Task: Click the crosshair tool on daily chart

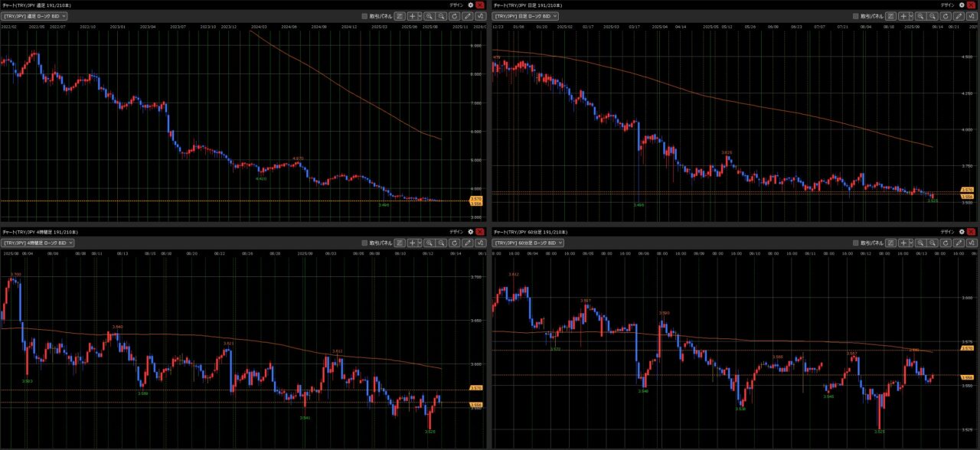Action: click(902, 15)
